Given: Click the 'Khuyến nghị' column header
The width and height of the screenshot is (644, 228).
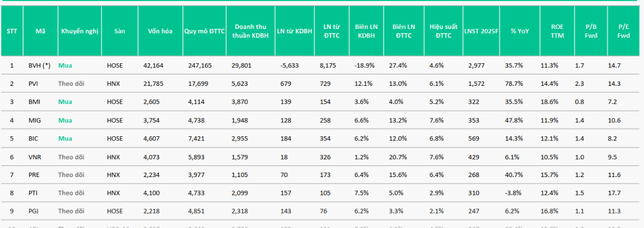Looking at the screenshot, I should point(79,31).
